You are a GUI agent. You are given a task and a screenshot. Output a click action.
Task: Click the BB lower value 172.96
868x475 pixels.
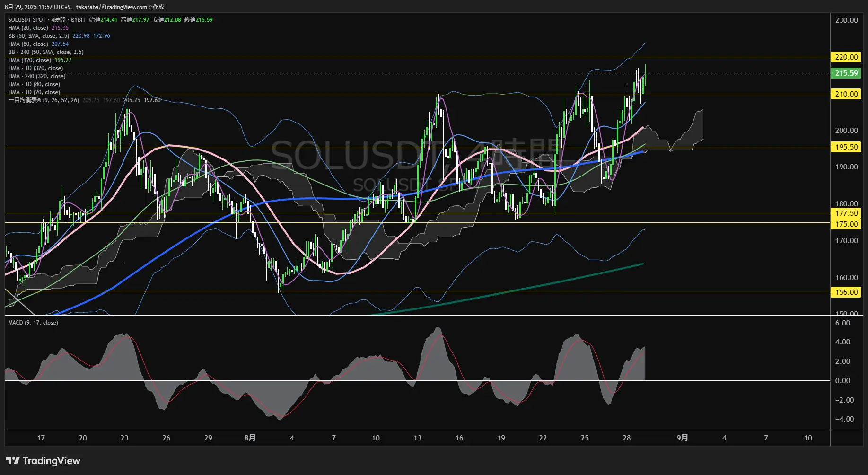[x=102, y=36]
